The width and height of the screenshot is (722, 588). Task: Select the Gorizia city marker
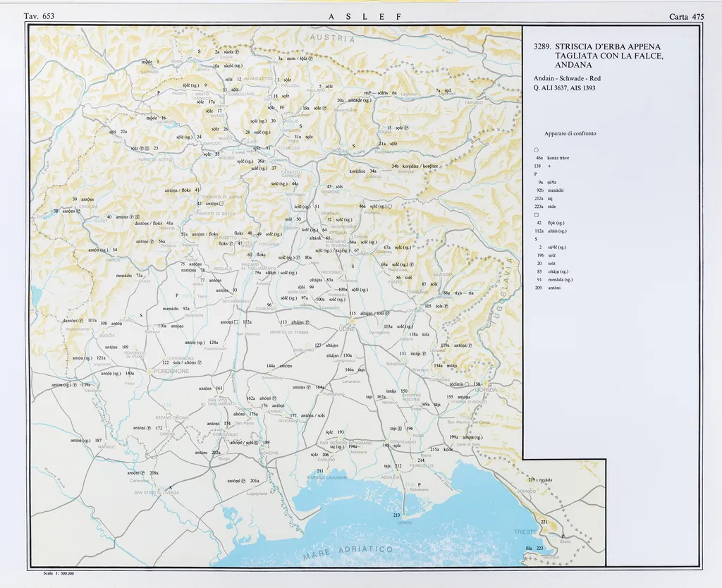(486, 384)
